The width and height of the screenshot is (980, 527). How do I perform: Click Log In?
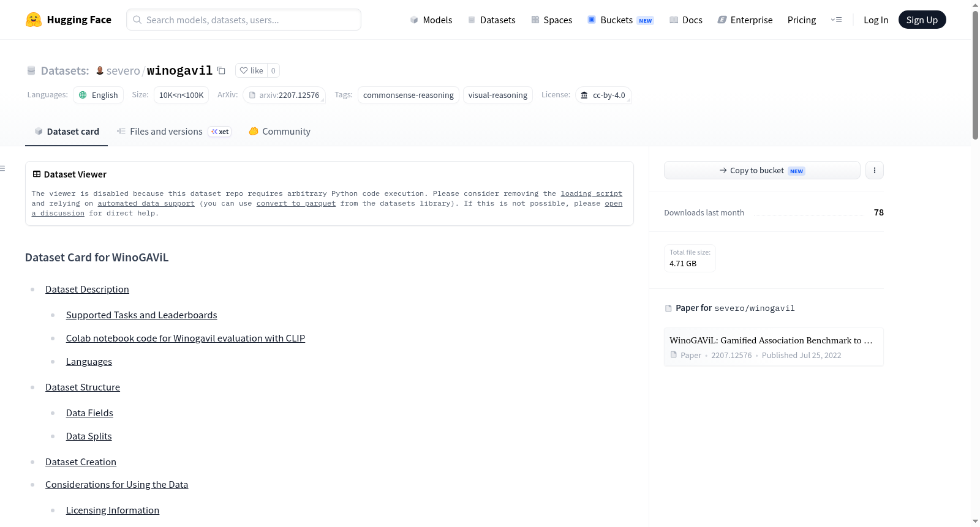pos(876,20)
